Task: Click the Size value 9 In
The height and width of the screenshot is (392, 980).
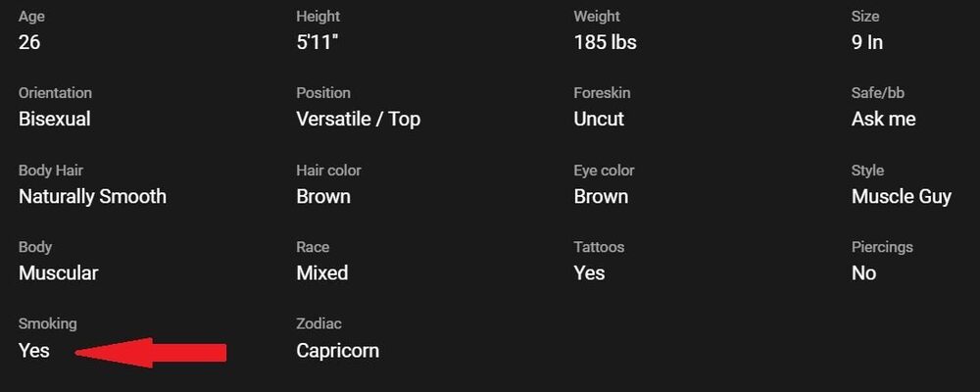Action: click(x=867, y=42)
